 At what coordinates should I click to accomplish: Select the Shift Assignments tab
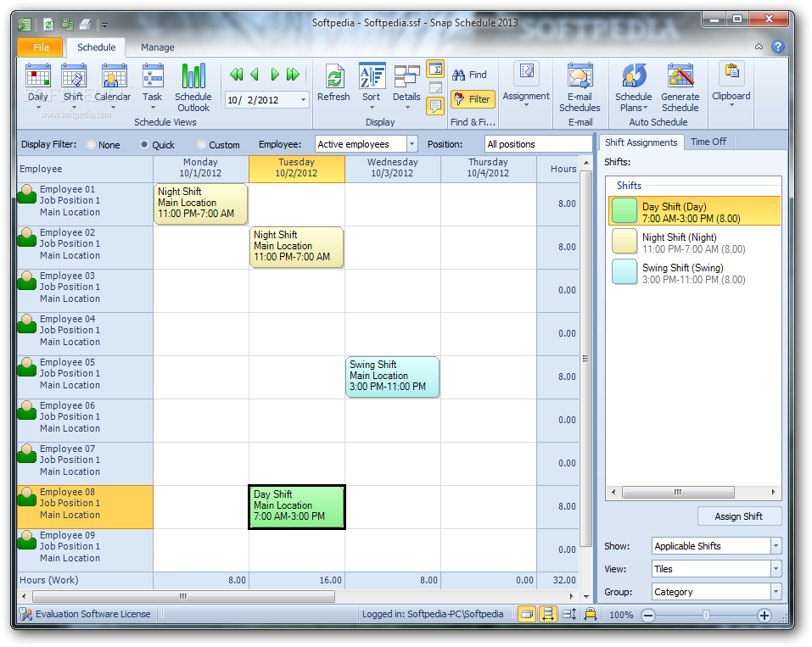click(641, 142)
